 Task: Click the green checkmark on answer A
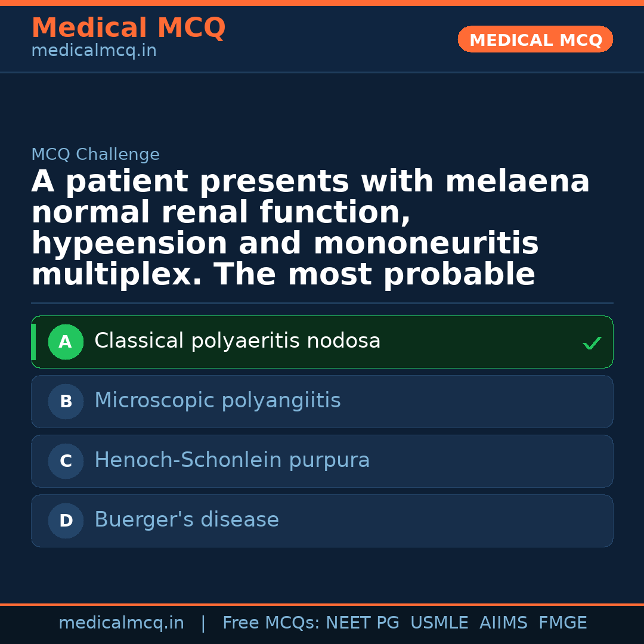point(592,343)
